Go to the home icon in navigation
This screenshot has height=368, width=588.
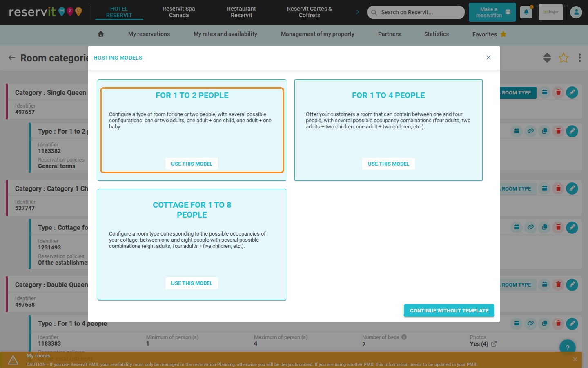pyautogui.click(x=101, y=34)
